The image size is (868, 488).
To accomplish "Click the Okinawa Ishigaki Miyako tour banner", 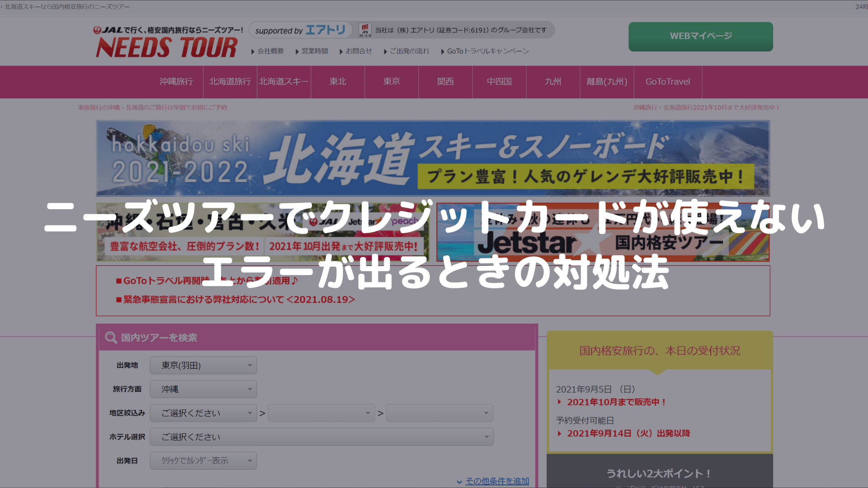I will (263, 232).
